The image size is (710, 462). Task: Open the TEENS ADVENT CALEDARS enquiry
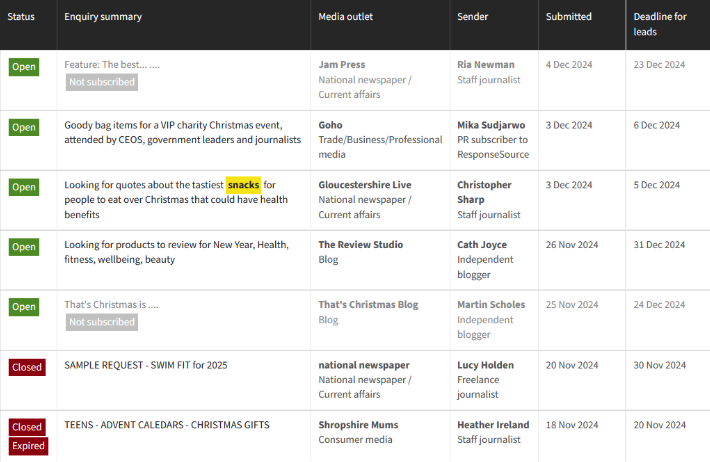(x=167, y=425)
